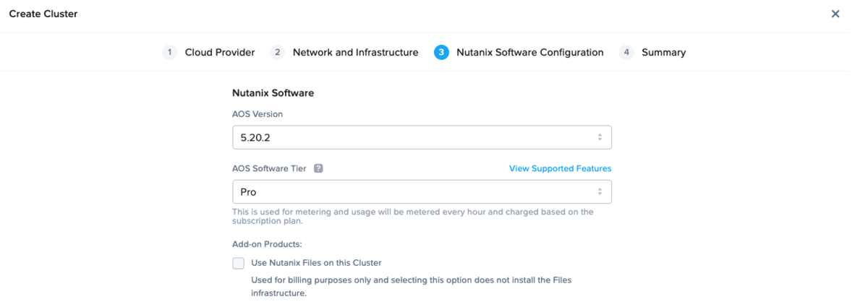The width and height of the screenshot is (868, 307).
Task: Open View Supported Features link
Action: click(560, 168)
